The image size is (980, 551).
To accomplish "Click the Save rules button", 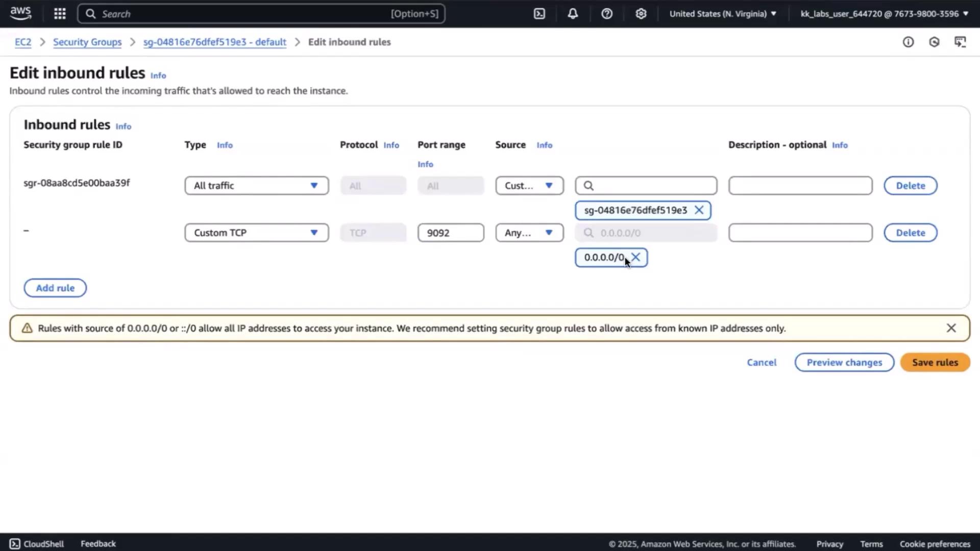I will [x=935, y=362].
